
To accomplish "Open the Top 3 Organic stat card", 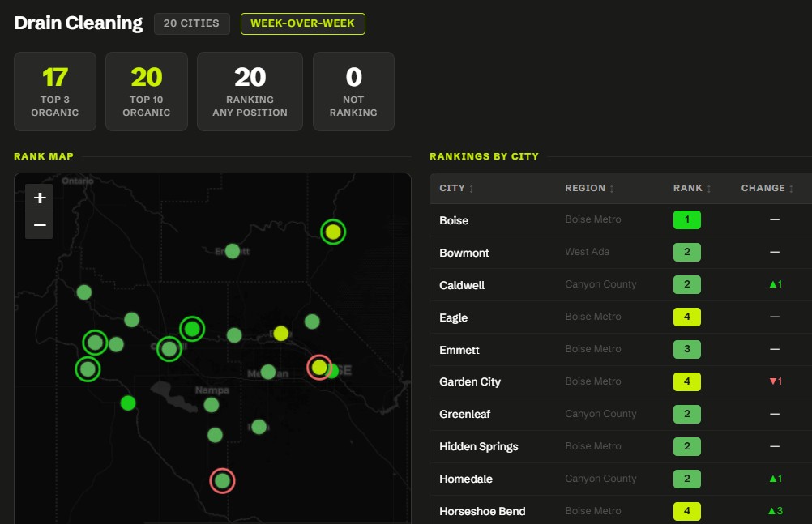I will 55,92.
